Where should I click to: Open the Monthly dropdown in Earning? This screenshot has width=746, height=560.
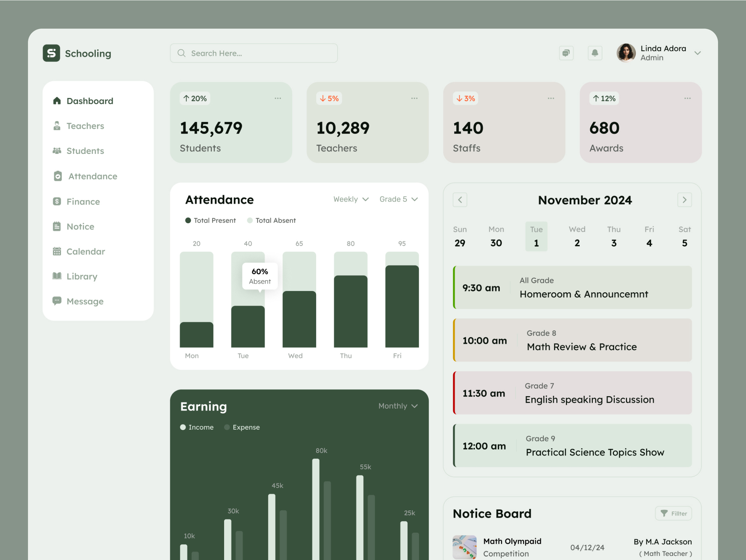point(398,406)
